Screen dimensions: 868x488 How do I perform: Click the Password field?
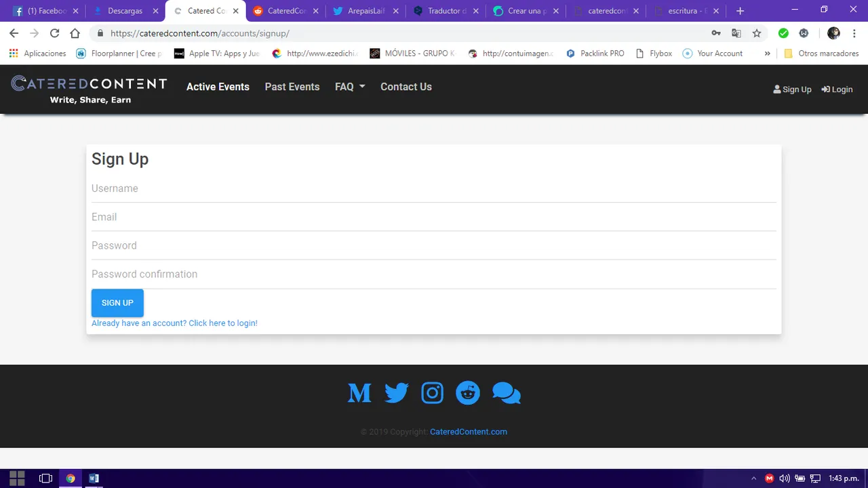[x=434, y=245]
